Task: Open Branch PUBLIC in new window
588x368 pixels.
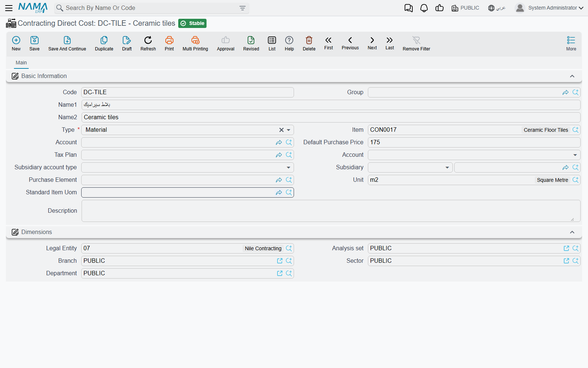Action: (280, 261)
